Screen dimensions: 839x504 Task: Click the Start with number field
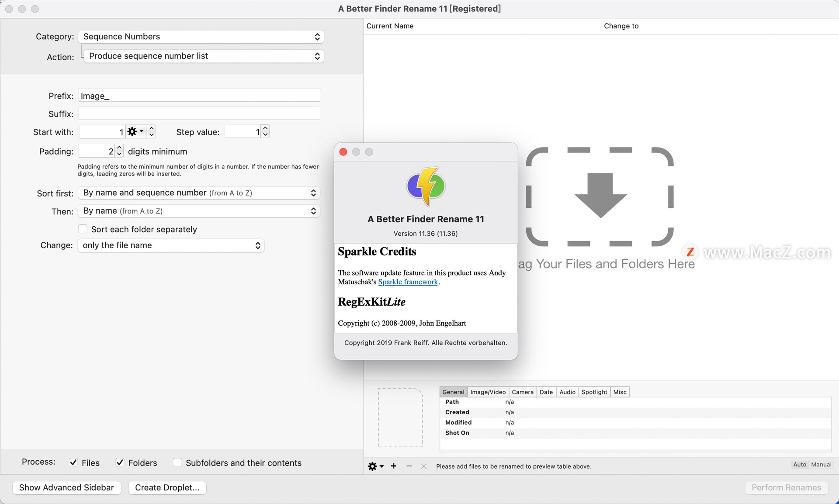coord(102,131)
